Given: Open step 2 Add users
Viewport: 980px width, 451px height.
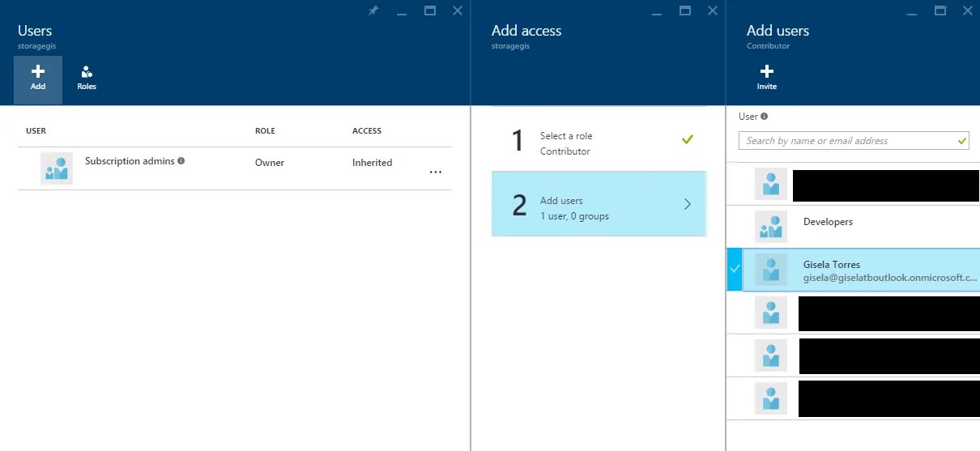Looking at the screenshot, I should 599,204.
